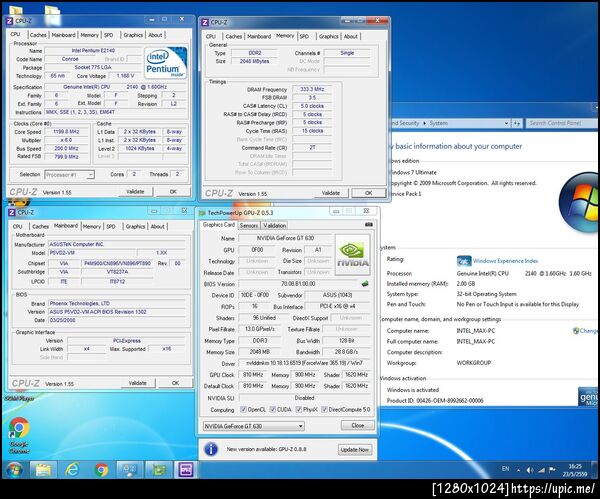Click the GPU-Z screenshot camera icon

tap(368, 225)
